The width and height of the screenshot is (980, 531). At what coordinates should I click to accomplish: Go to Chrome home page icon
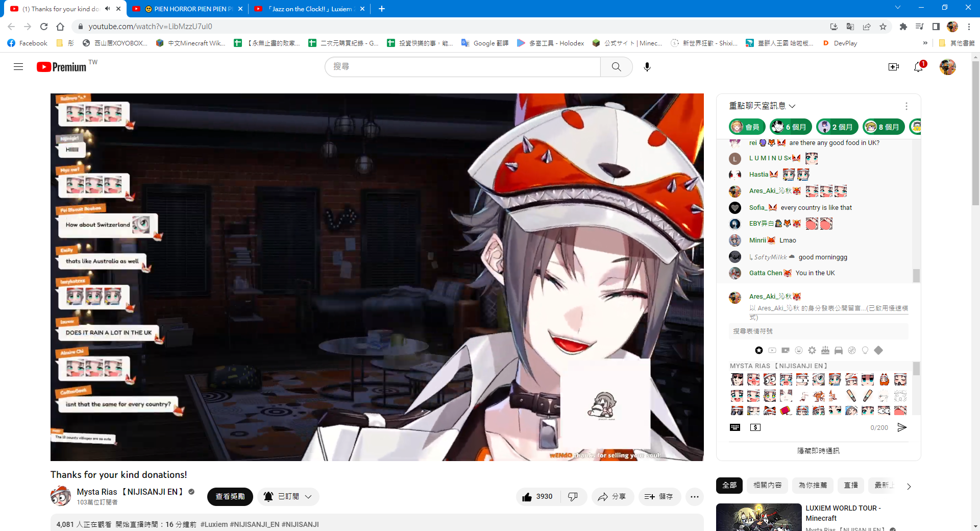click(60, 27)
